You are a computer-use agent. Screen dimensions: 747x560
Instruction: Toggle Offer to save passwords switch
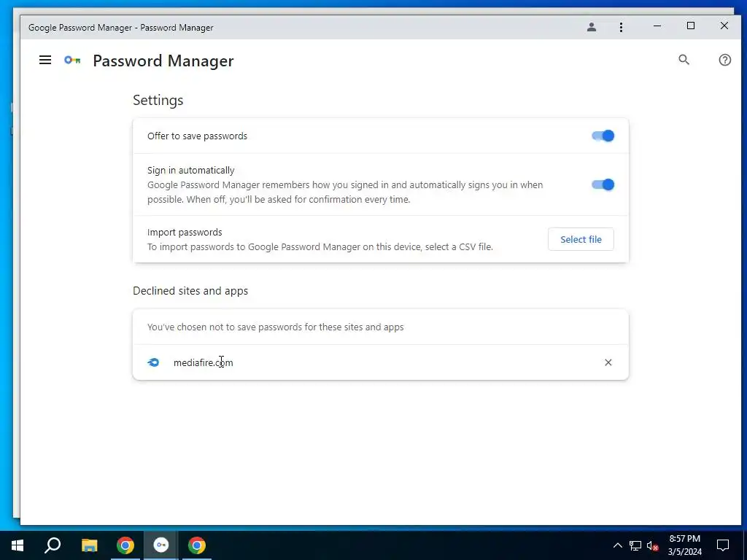tap(603, 136)
